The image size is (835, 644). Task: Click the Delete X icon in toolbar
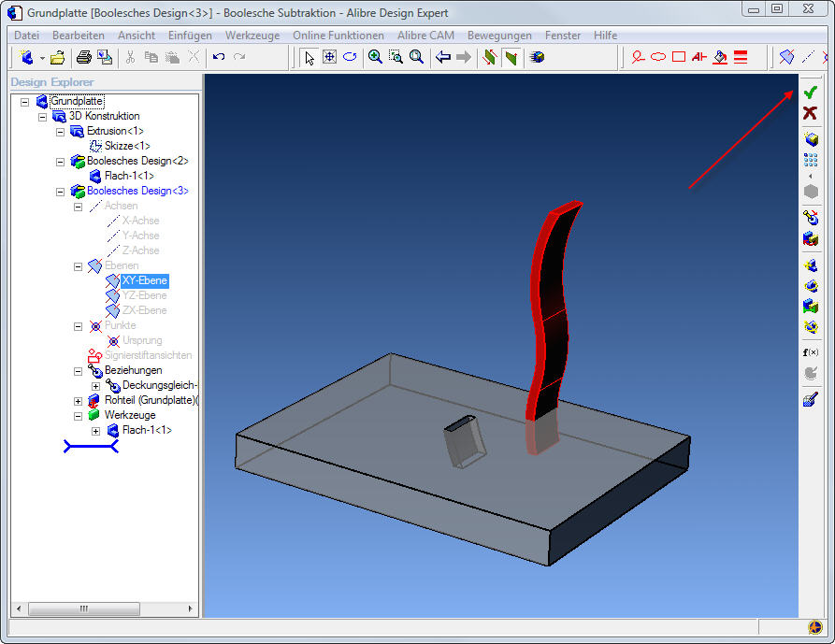[x=194, y=57]
